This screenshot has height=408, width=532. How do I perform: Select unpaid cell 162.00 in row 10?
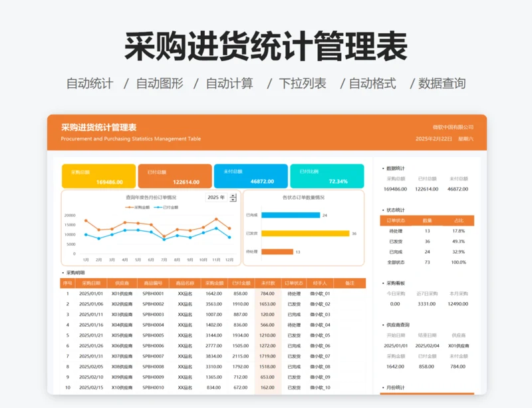[267, 387]
